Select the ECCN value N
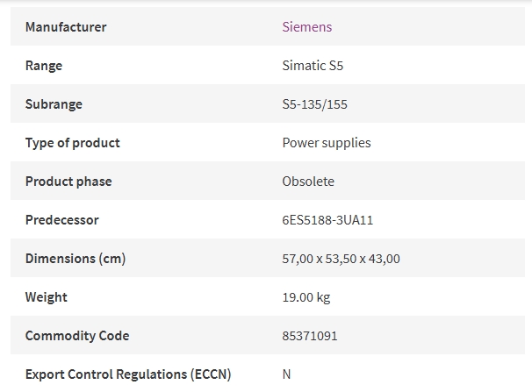This screenshot has height=392, width=532. [286, 374]
